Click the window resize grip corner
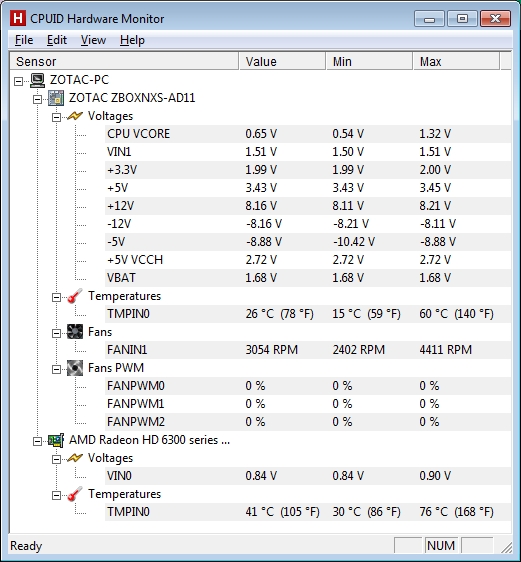521x562 pixels. [x=507, y=548]
